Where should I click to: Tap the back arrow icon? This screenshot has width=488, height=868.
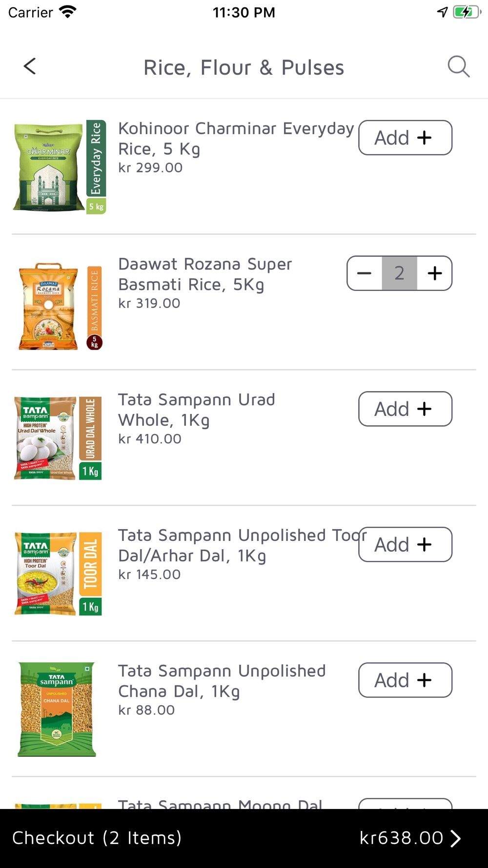[x=30, y=66]
